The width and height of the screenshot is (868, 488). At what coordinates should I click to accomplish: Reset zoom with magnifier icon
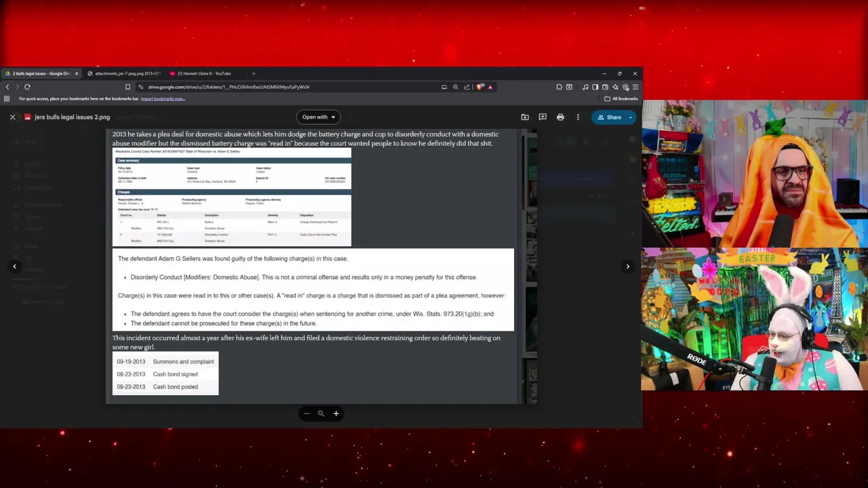coord(321,413)
